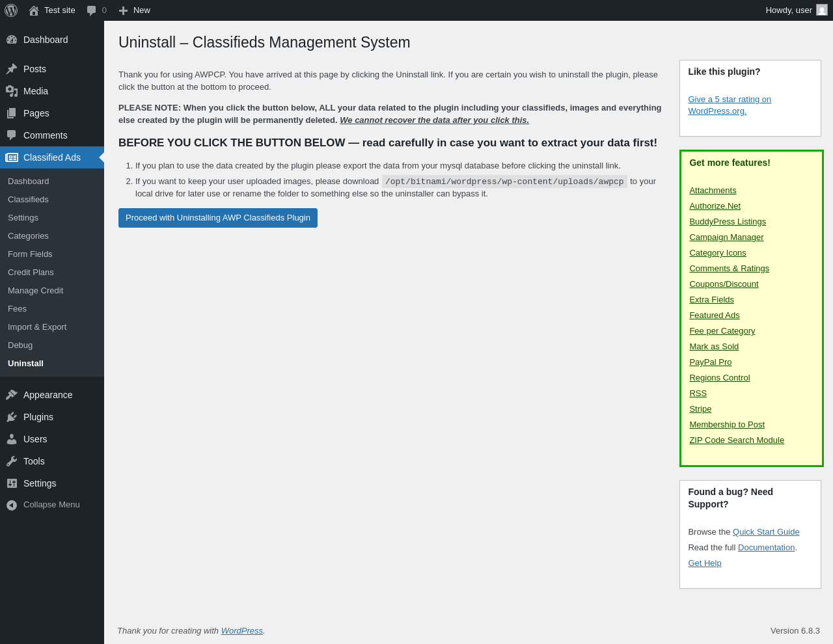Open the New content menu
Viewport: 833px width, 644px height.
click(135, 10)
